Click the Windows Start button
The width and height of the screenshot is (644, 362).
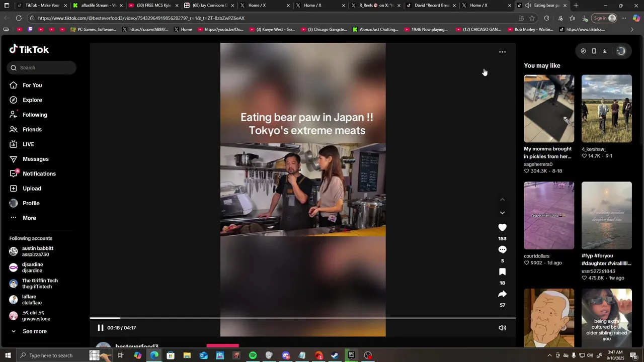point(8,355)
